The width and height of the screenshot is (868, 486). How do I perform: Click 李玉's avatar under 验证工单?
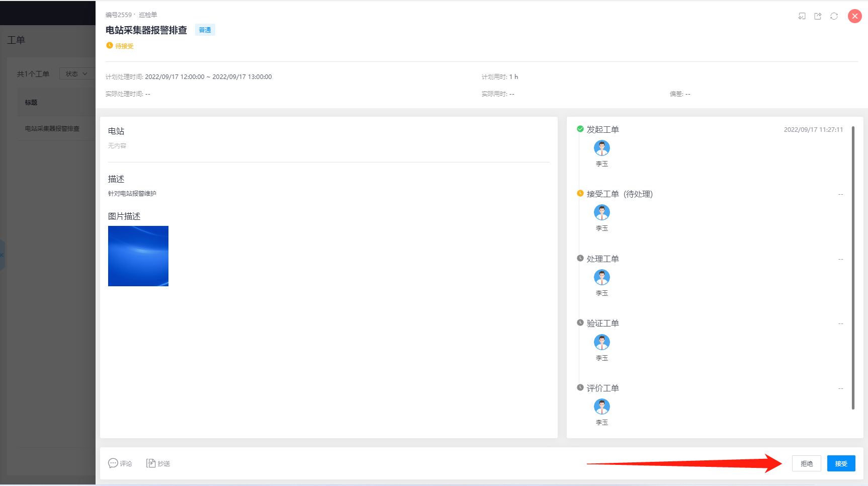[601, 342]
